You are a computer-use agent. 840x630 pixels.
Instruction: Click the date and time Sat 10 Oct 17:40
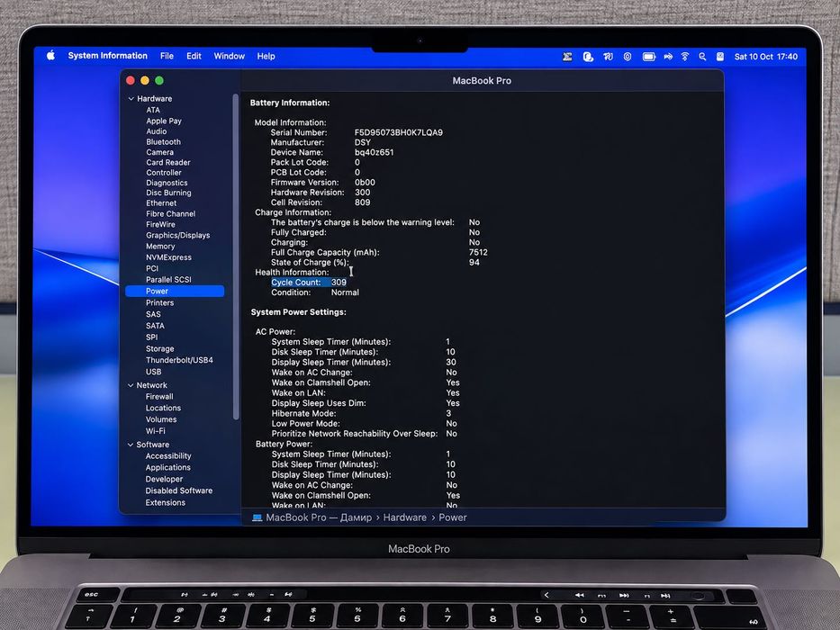[765, 56]
